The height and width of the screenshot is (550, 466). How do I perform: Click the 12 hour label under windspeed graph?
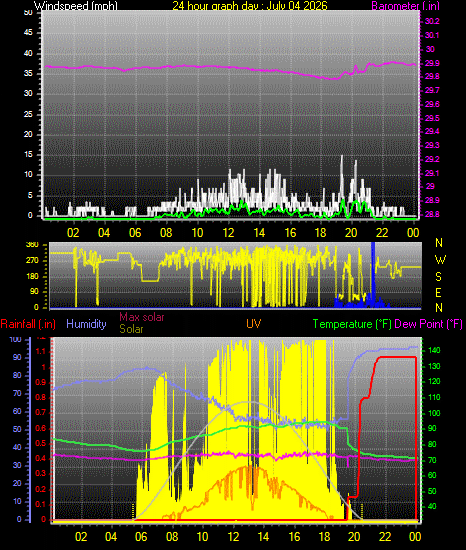tap(228, 233)
